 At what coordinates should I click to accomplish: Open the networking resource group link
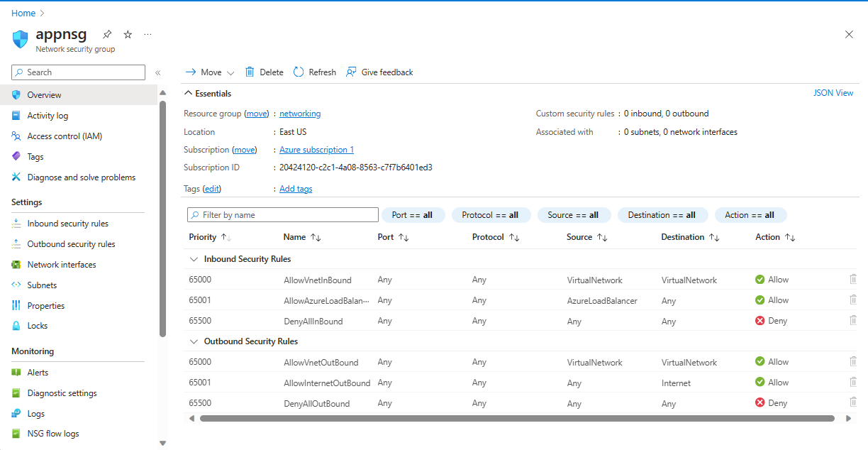point(300,114)
